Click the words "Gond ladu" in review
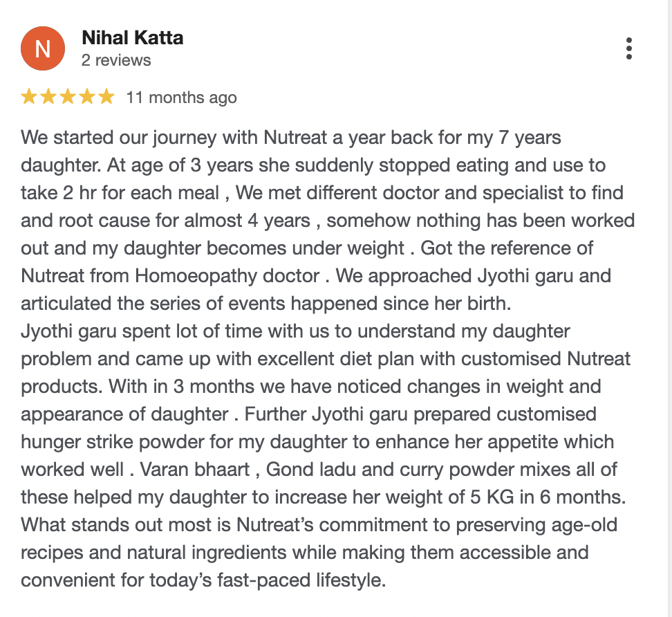The height and width of the screenshot is (617, 672). click(311, 470)
